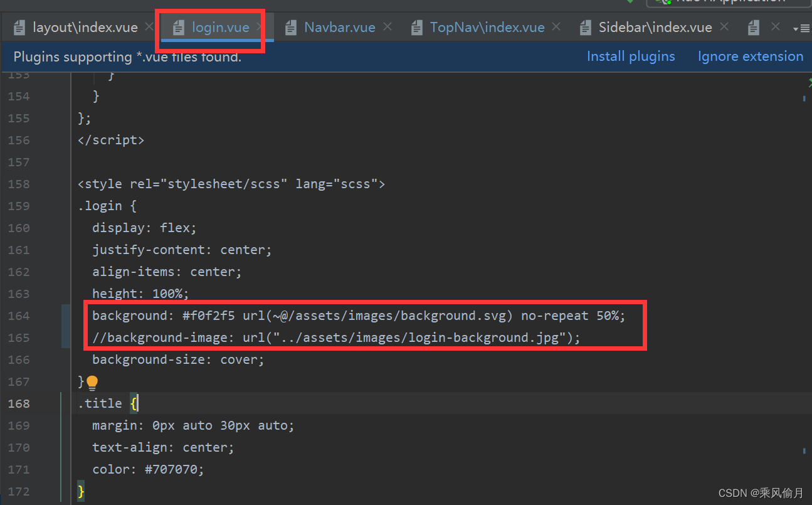Click the "background-size: cover;" line
Screen dimensions: 812x505
click(x=178, y=359)
